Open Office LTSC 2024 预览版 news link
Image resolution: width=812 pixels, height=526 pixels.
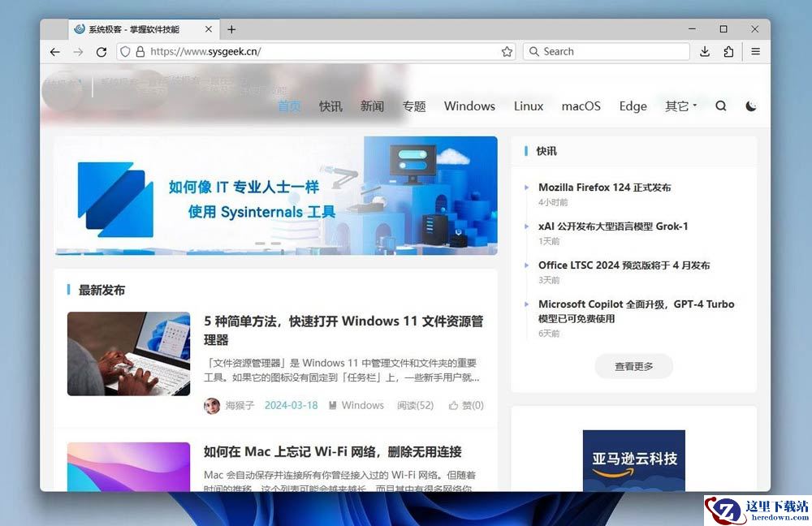click(624, 265)
